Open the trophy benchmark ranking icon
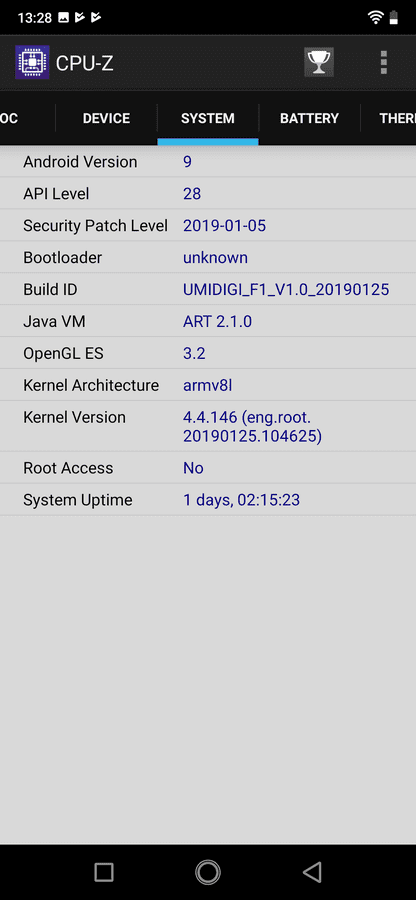 coord(319,62)
